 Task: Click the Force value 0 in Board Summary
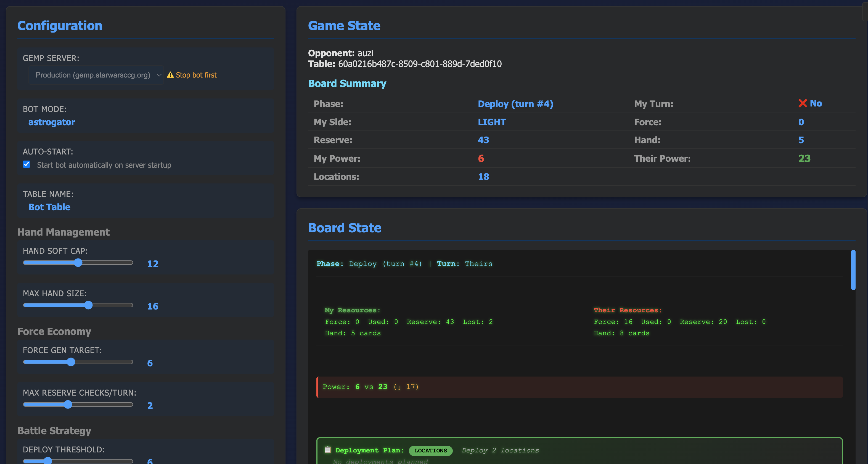click(x=801, y=122)
